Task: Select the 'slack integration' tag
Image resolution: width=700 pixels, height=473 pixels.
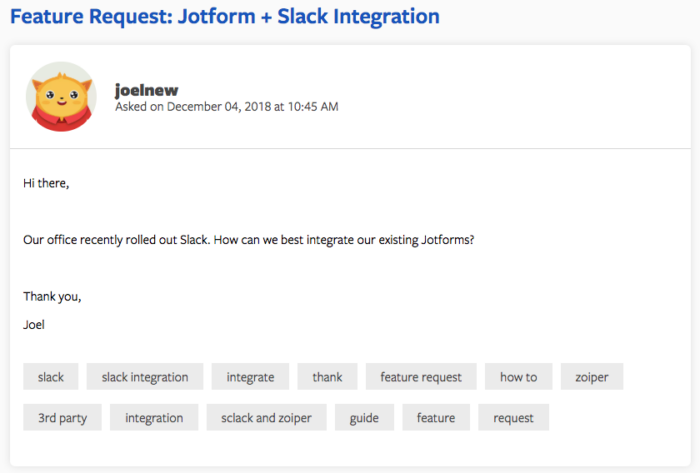Action: pos(145,377)
